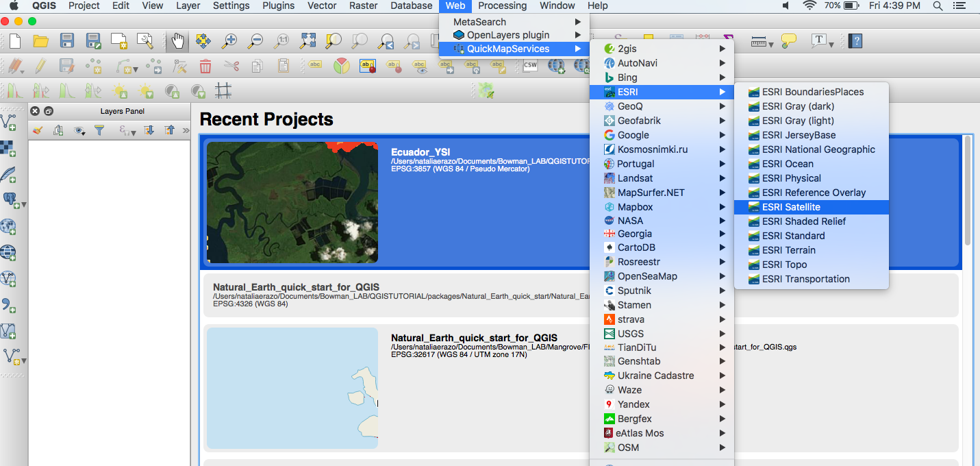
Task: Select ESRI Satellite basemap
Action: pyautogui.click(x=811, y=207)
